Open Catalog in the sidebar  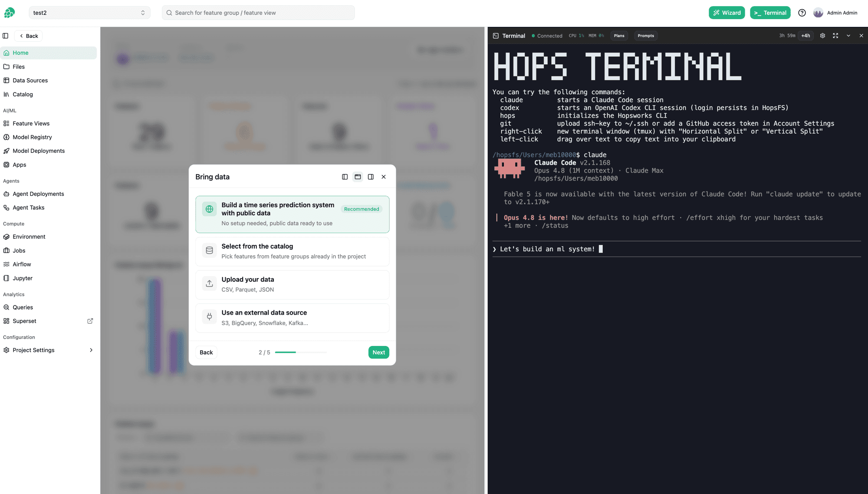pyautogui.click(x=49, y=94)
